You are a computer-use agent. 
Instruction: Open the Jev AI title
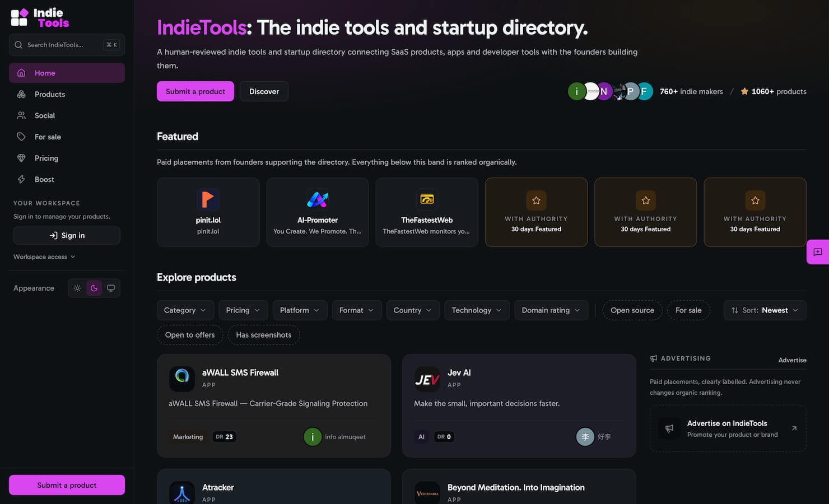coord(459,372)
